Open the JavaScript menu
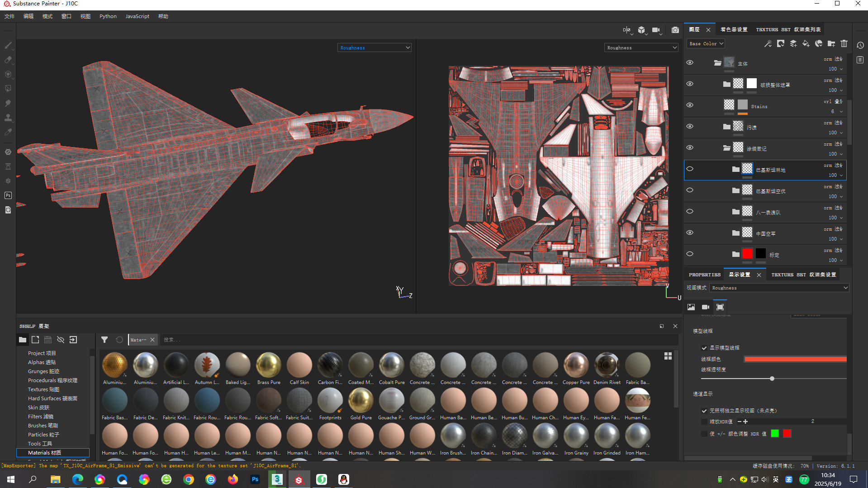 coord(137,16)
